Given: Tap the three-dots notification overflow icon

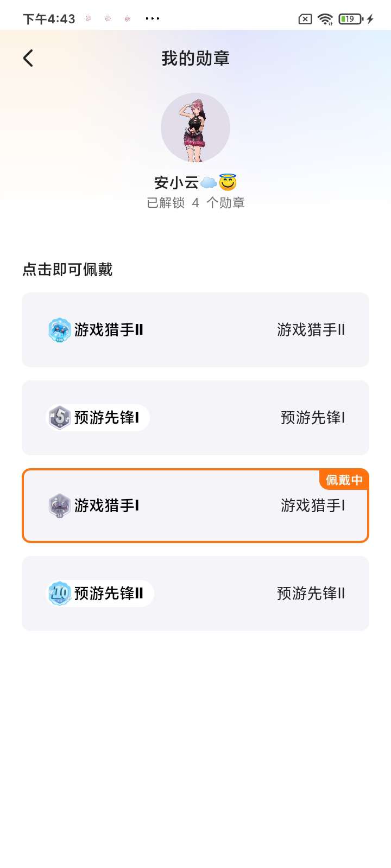Looking at the screenshot, I should click(x=153, y=19).
